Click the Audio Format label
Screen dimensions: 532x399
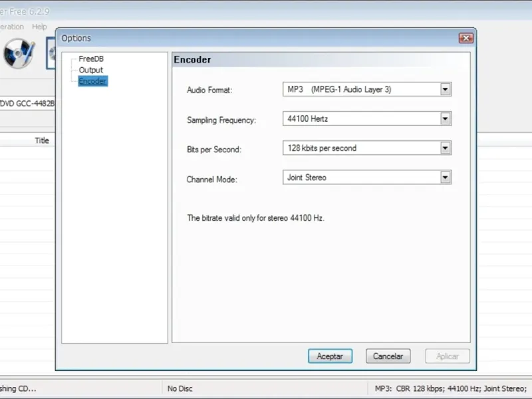coord(209,90)
